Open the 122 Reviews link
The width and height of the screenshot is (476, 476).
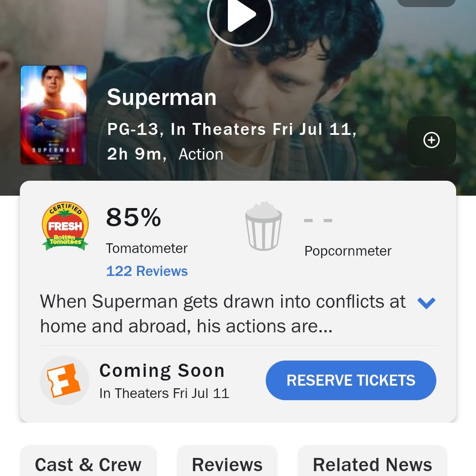pyautogui.click(x=147, y=271)
